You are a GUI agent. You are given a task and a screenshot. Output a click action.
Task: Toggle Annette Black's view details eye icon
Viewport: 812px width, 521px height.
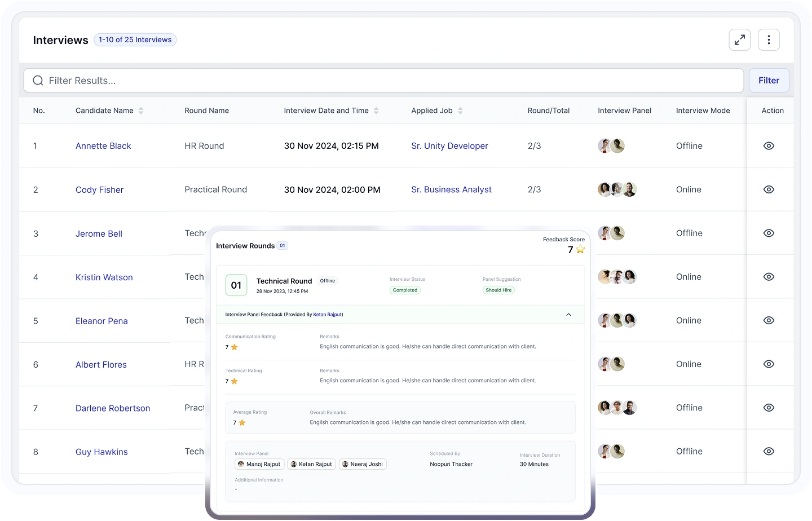[769, 145]
